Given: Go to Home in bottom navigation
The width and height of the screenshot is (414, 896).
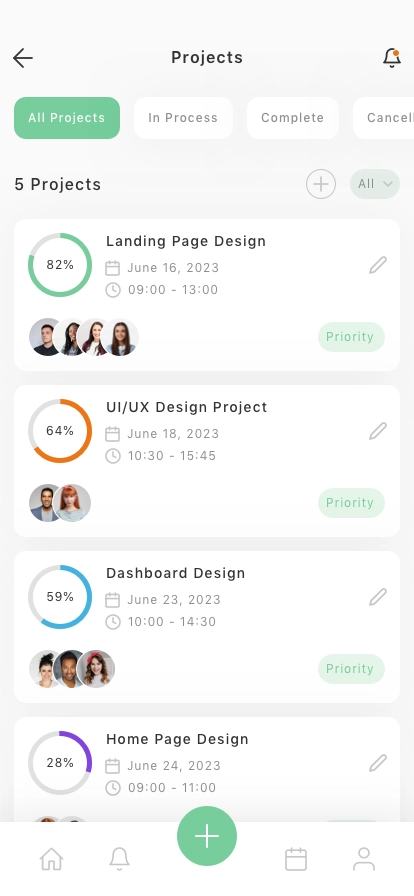Looking at the screenshot, I should pyautogui.click(x=51, y=859).
